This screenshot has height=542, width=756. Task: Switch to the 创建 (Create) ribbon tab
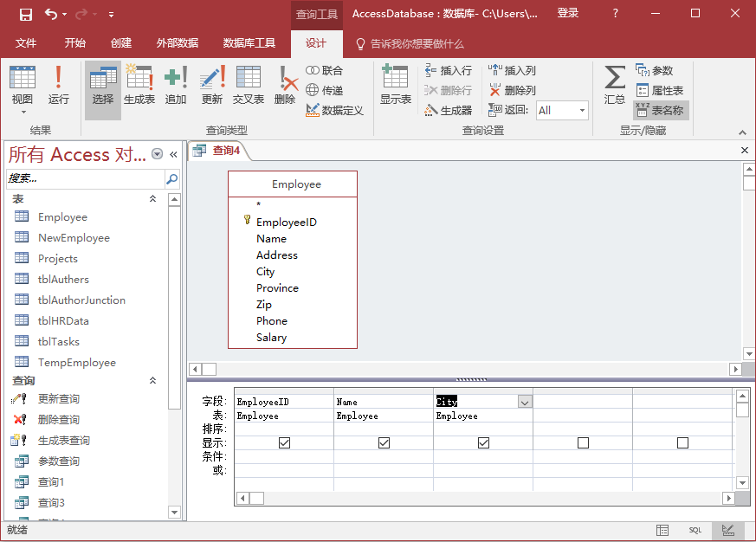click(x=121, y=43)
